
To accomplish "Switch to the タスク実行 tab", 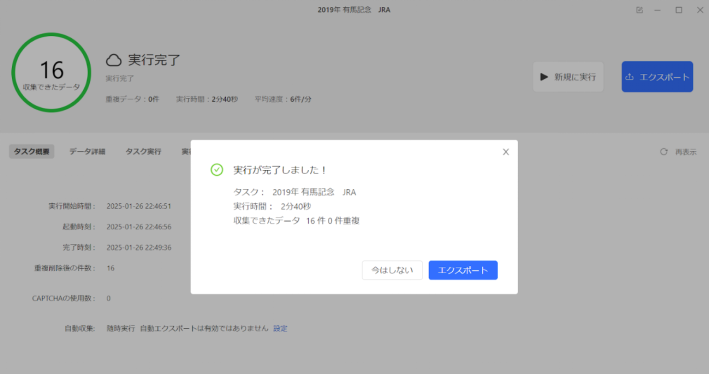I will point(143,151).
